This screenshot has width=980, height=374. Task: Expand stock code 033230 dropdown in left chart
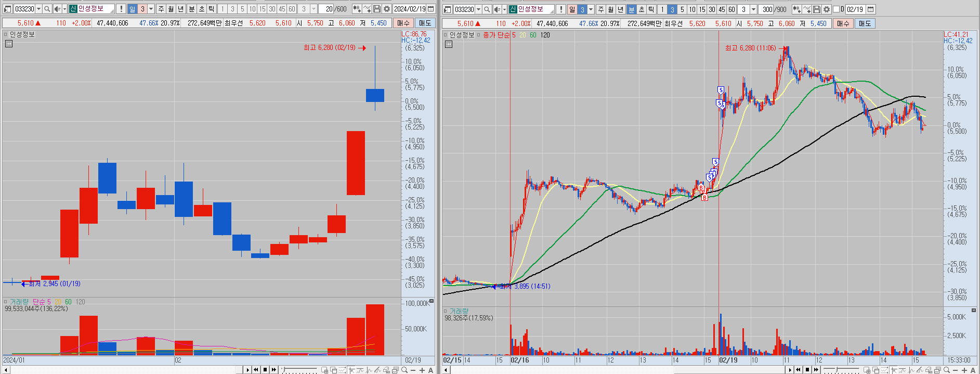(38, 9)
